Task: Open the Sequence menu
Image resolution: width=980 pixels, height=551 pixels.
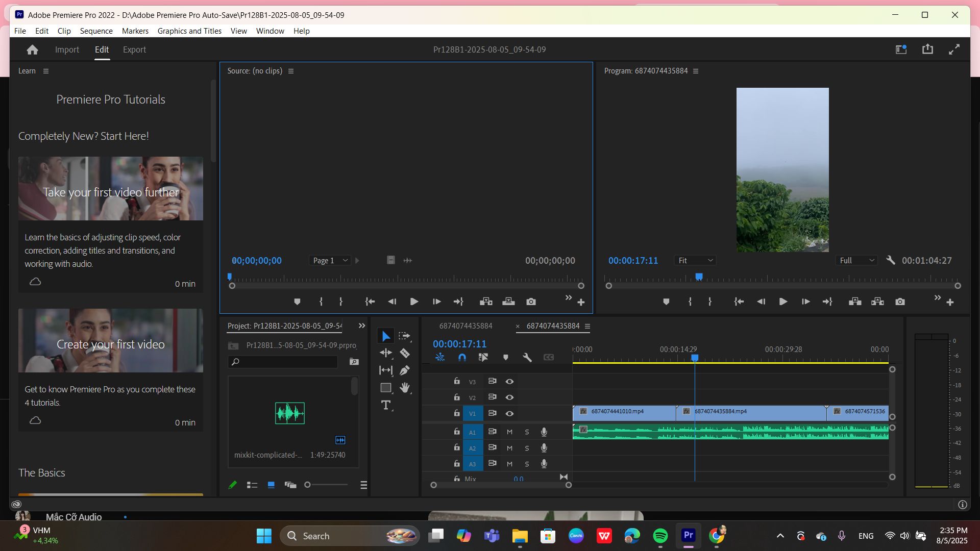Action: click(96, 31)
